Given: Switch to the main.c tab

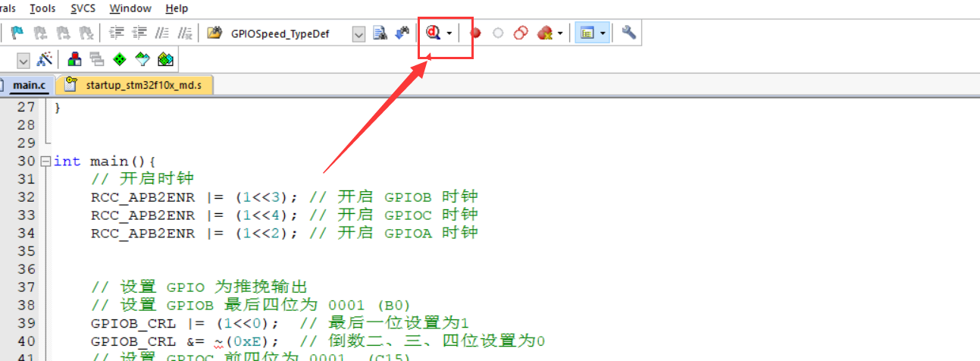Looking at the screenshot, I should coord(27,85).
